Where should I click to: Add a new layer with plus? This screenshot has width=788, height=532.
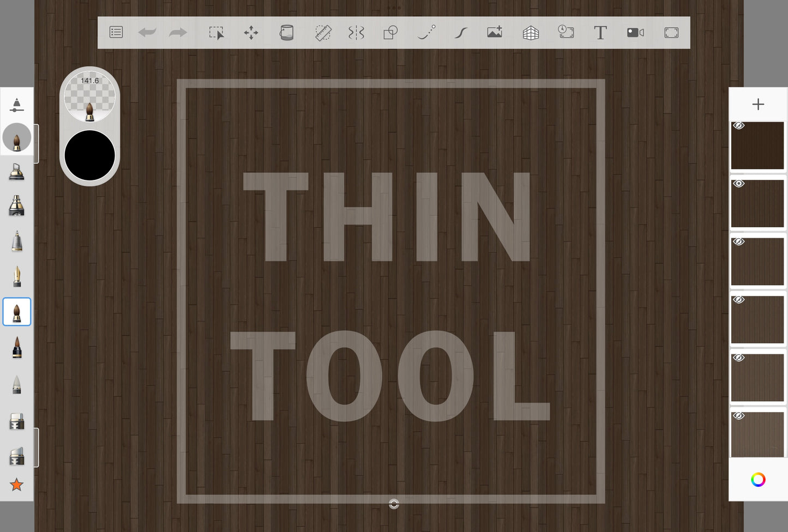click(758, 104)
